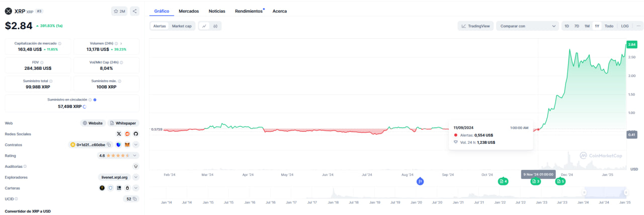
Task: Click the blue flag event marker on chart
Action: pos(420,181)
